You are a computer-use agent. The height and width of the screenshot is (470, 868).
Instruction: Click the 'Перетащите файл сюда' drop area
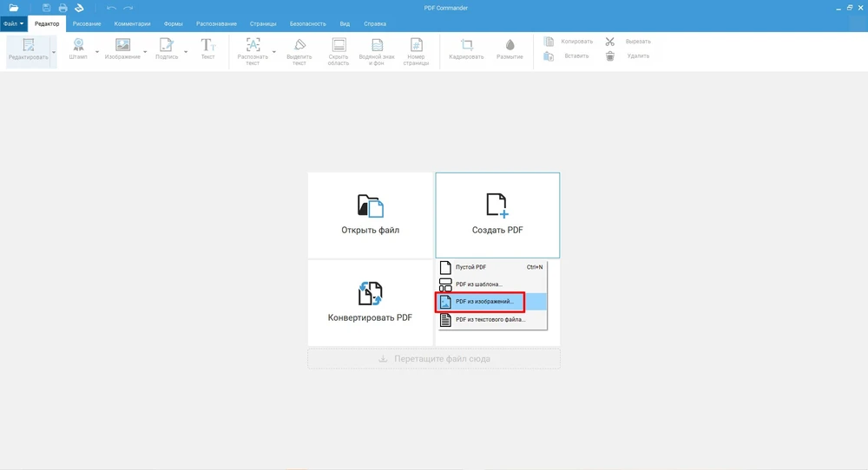pos(434,359)
